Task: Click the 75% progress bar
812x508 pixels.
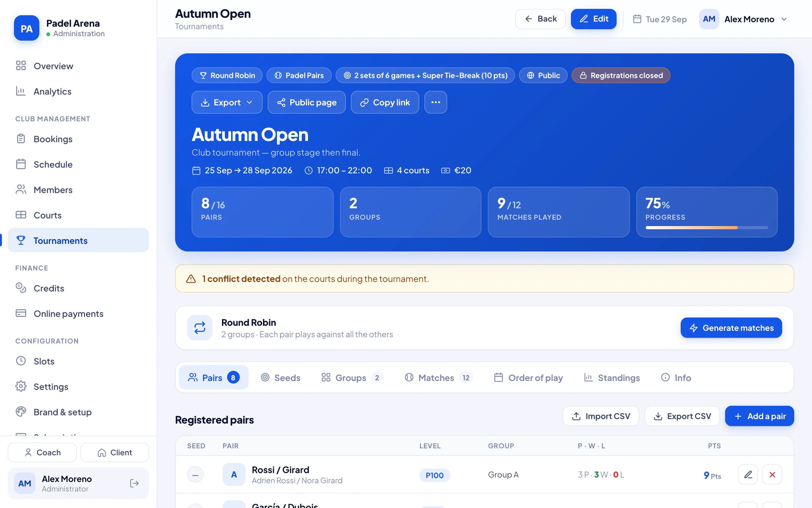Action: coord(707,227)
